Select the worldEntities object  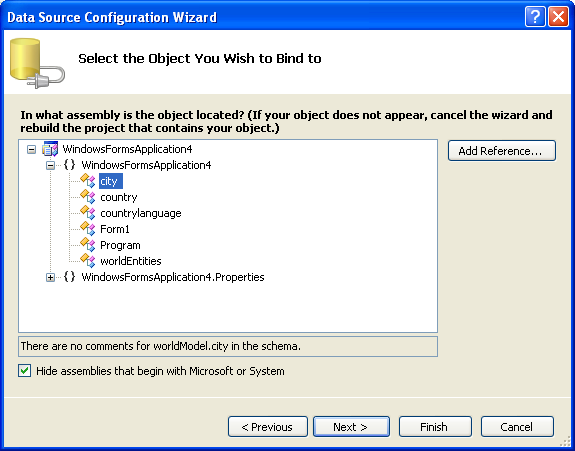point(131,261)
